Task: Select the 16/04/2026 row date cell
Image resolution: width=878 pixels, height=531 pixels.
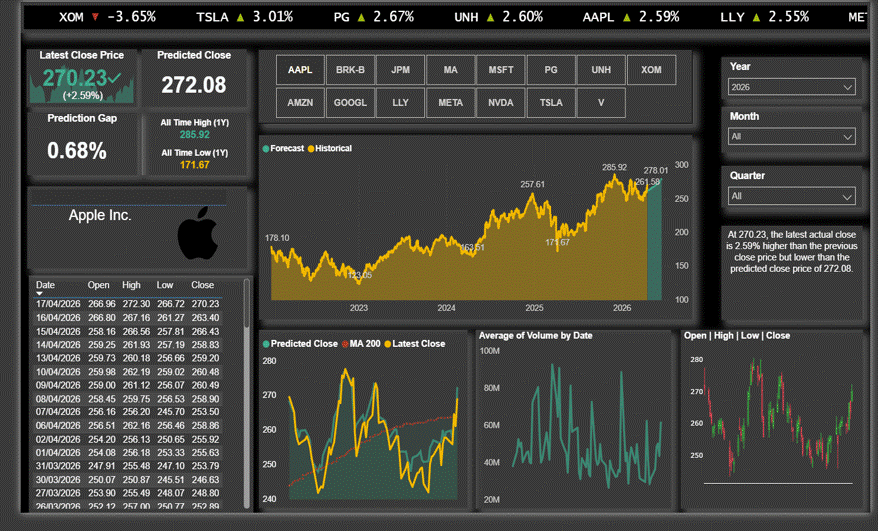Action: pos(58,318)
